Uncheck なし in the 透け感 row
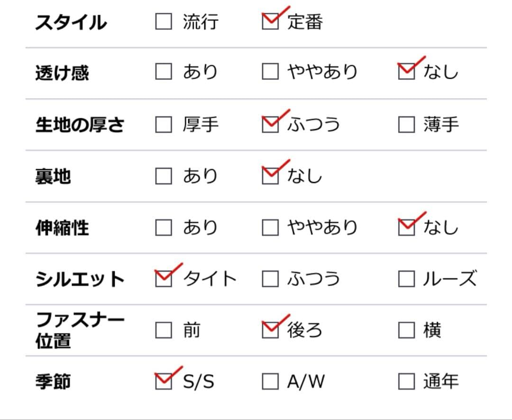Viewport: 512px width, 420px height. [x=406, y=72]
